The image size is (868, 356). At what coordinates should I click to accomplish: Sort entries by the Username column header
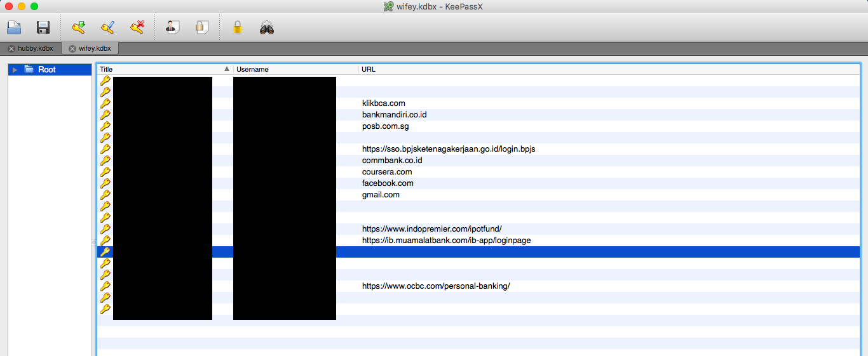click(296, 69)
